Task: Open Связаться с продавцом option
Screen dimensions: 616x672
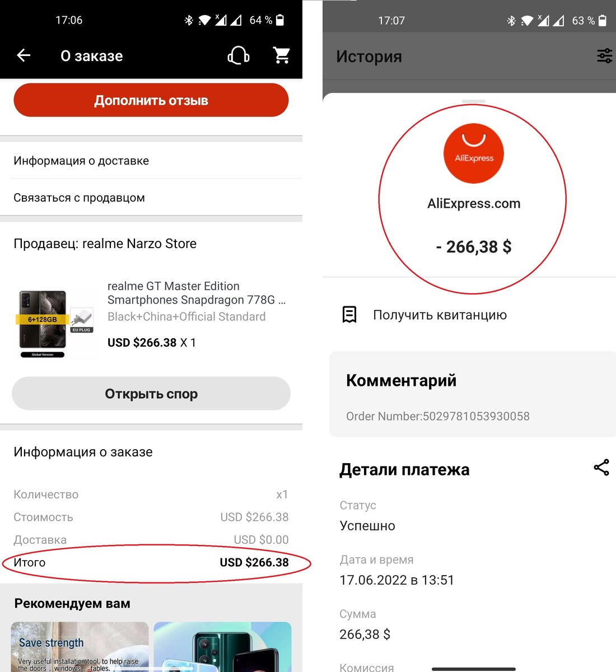Action: point(151,198)
